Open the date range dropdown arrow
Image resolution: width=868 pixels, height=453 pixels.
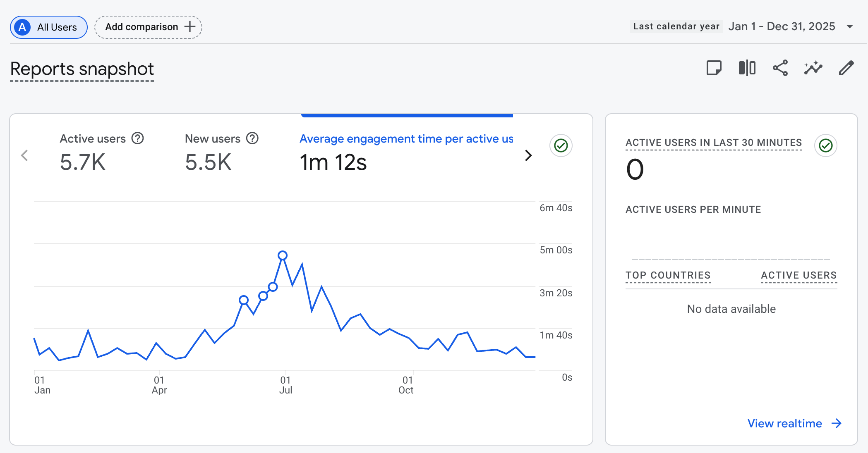pyautogui.click(x=850, y=27)
